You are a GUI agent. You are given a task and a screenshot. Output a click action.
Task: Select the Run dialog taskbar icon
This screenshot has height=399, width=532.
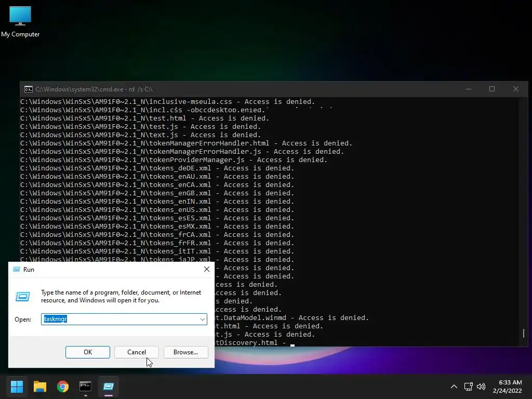point(108,386)
